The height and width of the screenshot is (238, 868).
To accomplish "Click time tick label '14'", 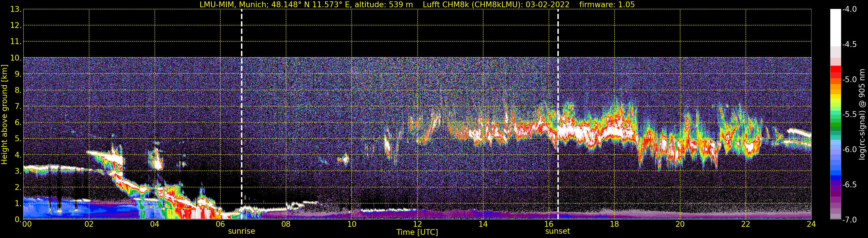I will click(483, 224).
